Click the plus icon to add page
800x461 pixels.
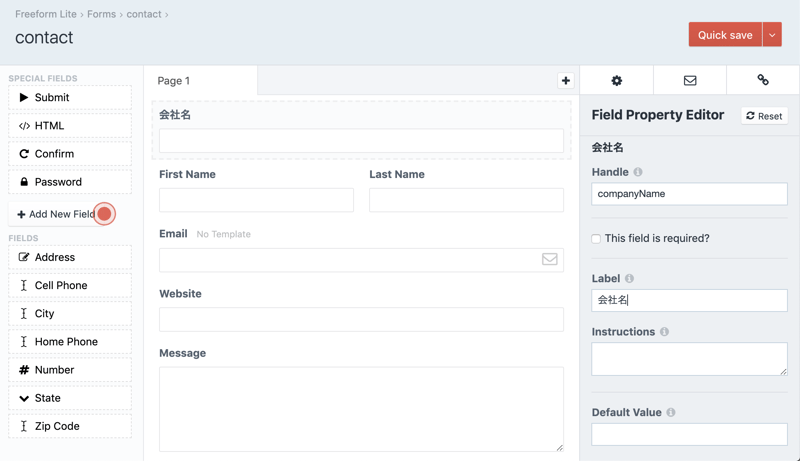coord(565,81)
